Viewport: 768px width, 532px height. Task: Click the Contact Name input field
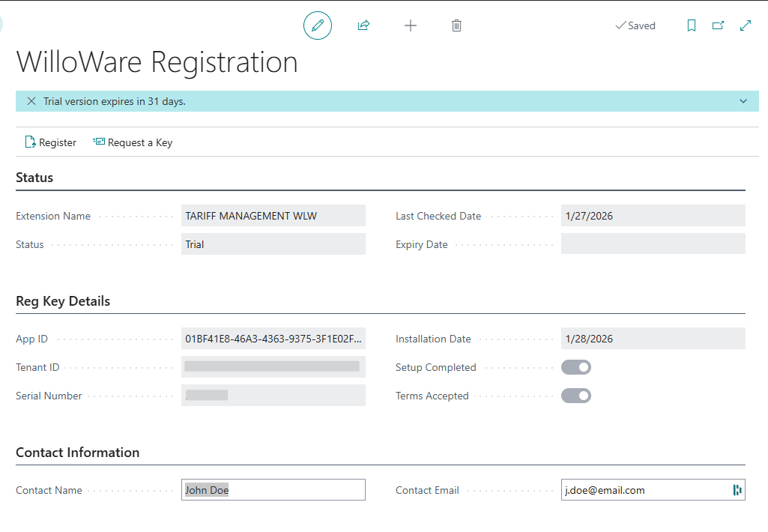(x=273, y=490)
